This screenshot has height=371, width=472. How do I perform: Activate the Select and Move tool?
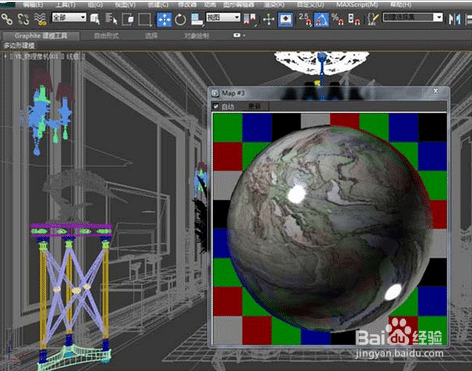[164, 19]
